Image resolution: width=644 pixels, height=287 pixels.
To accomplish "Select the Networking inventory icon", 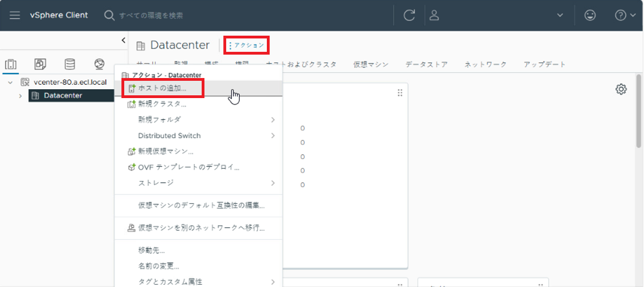I will click(x=99, y=64).
